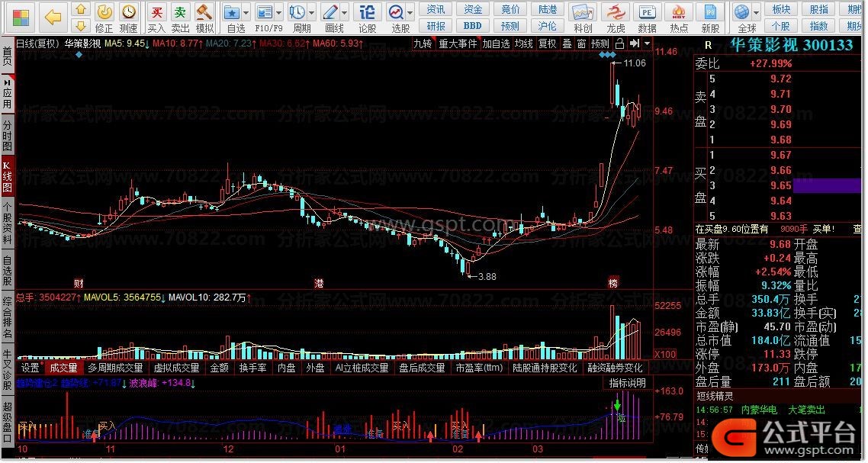Click the lock icon in chart toolbar
This screenshot has width=868, height=463.
click(620, 43)
